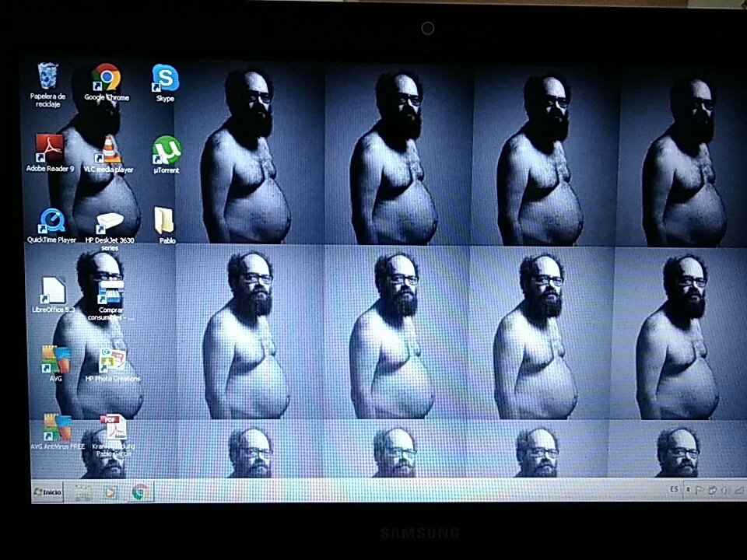Select the QuickTime Player shortcut
Image resolution: width=747 pixels, height=560 pixels.
(51, 226)
